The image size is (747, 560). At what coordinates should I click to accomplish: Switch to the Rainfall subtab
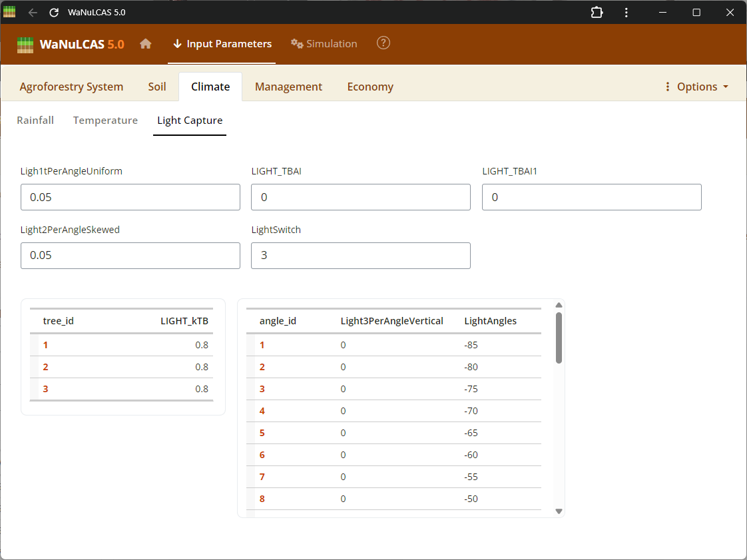click(x=35, y=121)
